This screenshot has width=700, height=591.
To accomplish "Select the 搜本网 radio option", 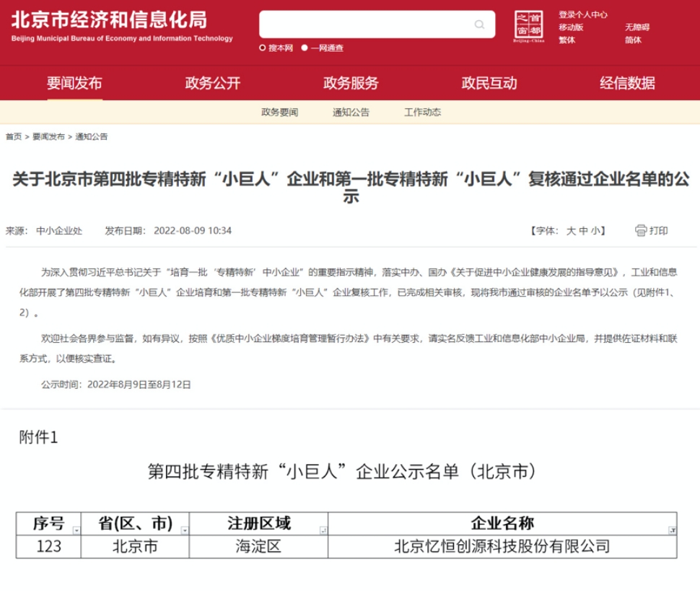I will tap(263, 48).
